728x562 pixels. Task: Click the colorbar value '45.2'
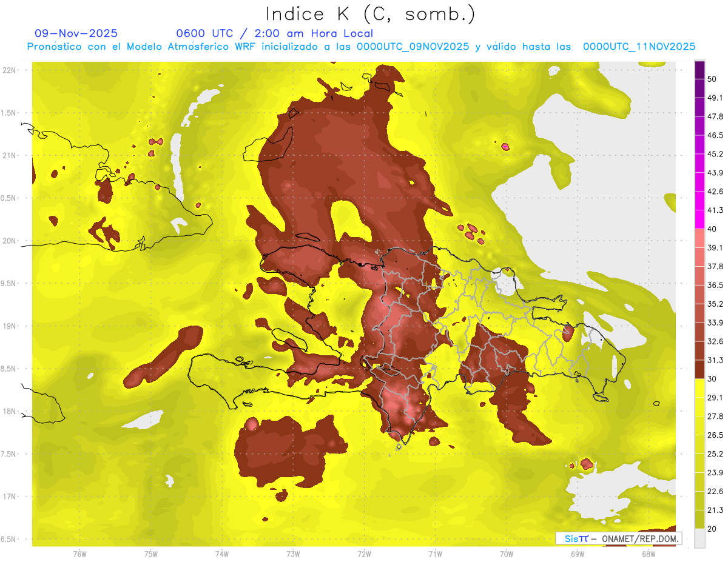(x=715, y=155)
